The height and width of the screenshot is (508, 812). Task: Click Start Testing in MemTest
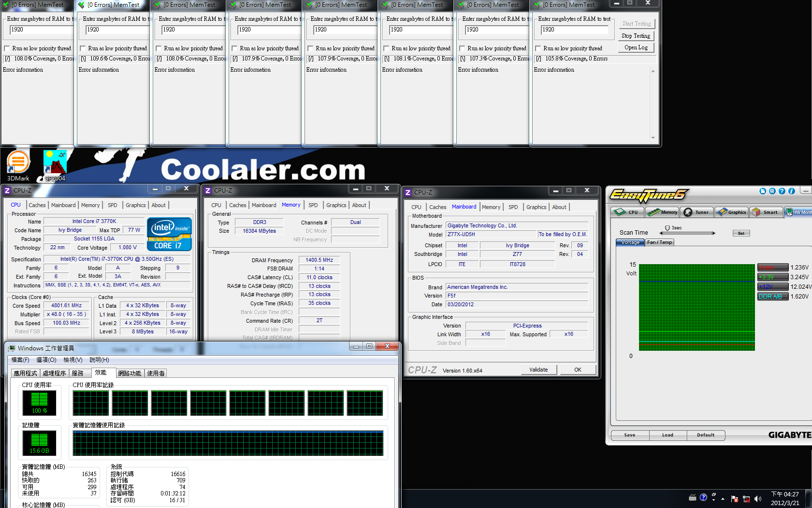[637, 24]
